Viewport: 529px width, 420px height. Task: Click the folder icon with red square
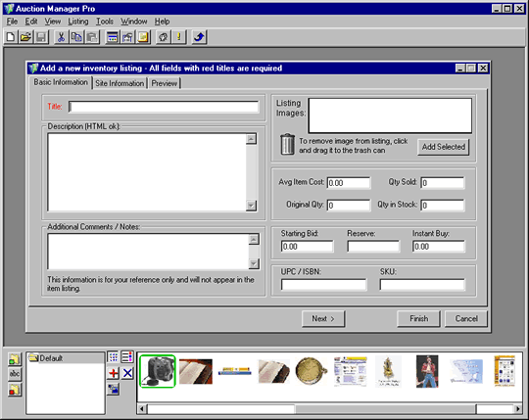pos(15,390)
